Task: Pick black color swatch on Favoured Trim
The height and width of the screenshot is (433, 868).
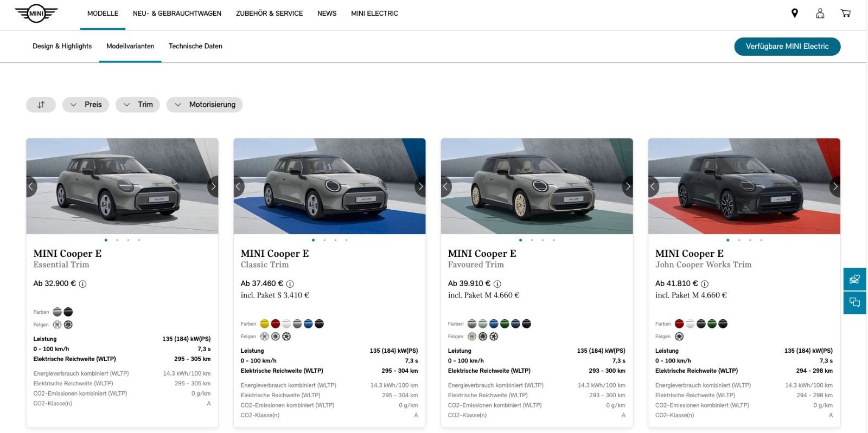Action: [526, 324]
